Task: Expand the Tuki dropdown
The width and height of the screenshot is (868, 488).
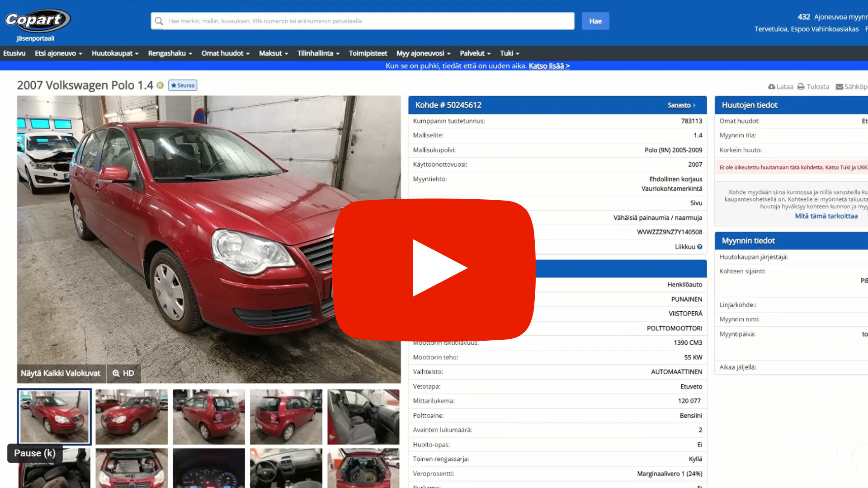Action: click(509, 53)
